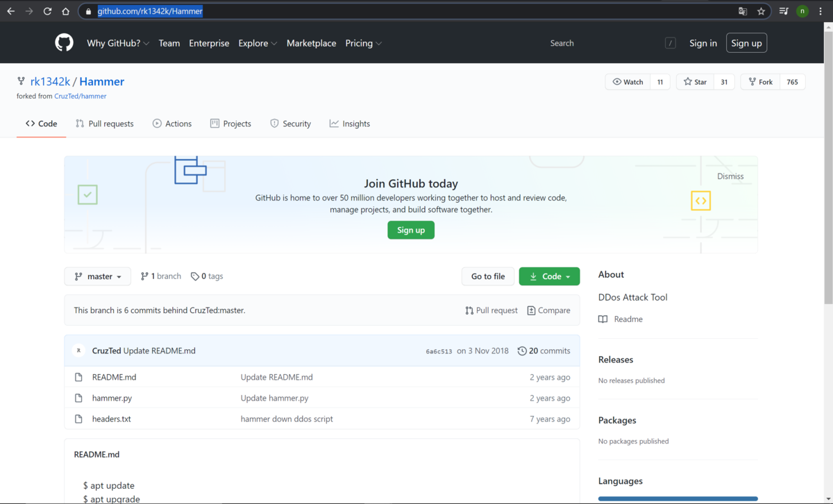
Task: Open the green profile avatar in Chrome
Action: point(802,11)
